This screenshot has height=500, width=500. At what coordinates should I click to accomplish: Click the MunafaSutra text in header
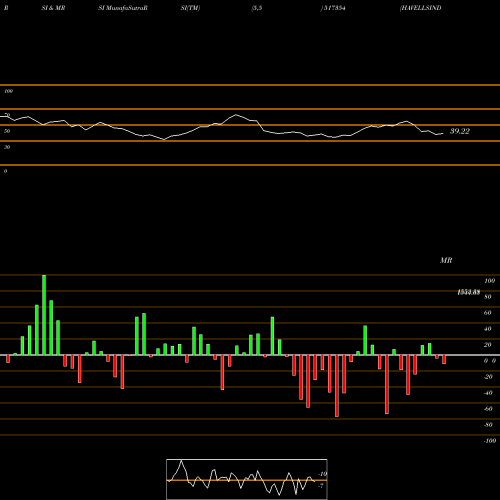click(x=126, y=8)
